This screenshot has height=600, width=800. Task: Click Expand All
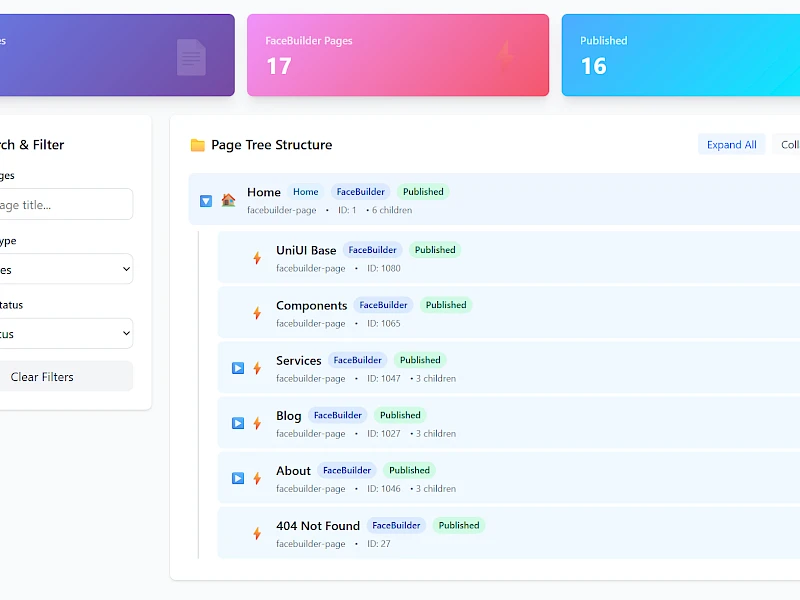(x=731, y=144)
